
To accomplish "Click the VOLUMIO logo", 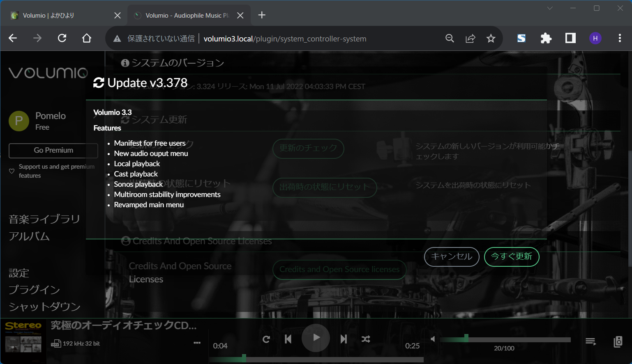I will tap(48, 73).
